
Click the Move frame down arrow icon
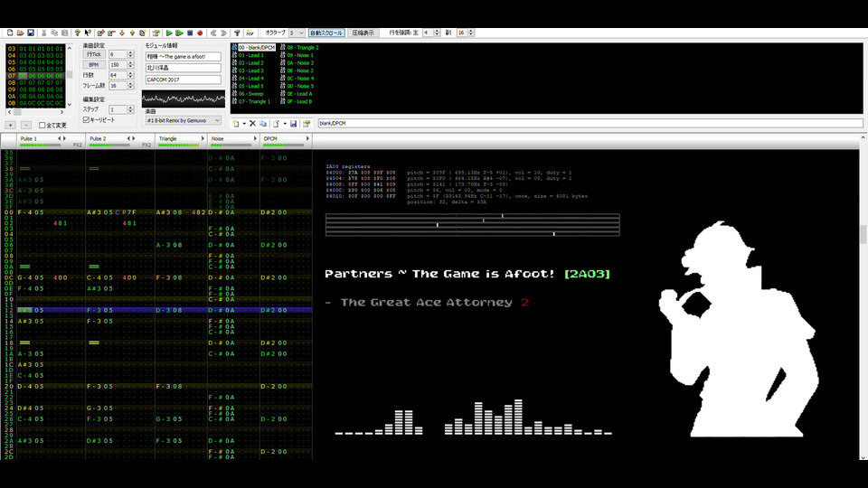coord(122,33)
